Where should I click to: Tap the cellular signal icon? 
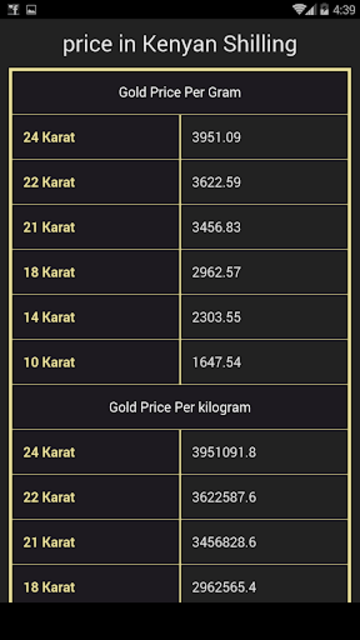[311, 9]
